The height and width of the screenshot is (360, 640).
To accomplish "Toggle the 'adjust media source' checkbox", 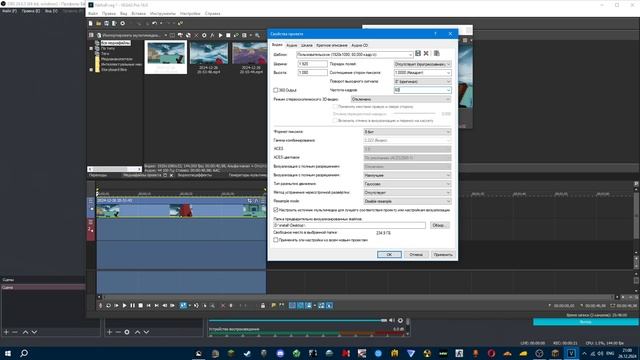I will [x=276, y=210].
